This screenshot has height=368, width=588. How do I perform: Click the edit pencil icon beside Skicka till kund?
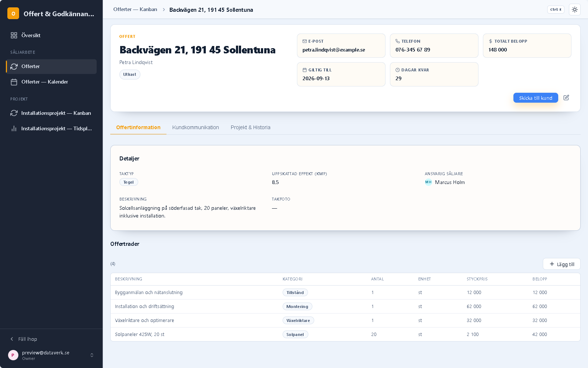pyautogui.click(x=566, y=98)
